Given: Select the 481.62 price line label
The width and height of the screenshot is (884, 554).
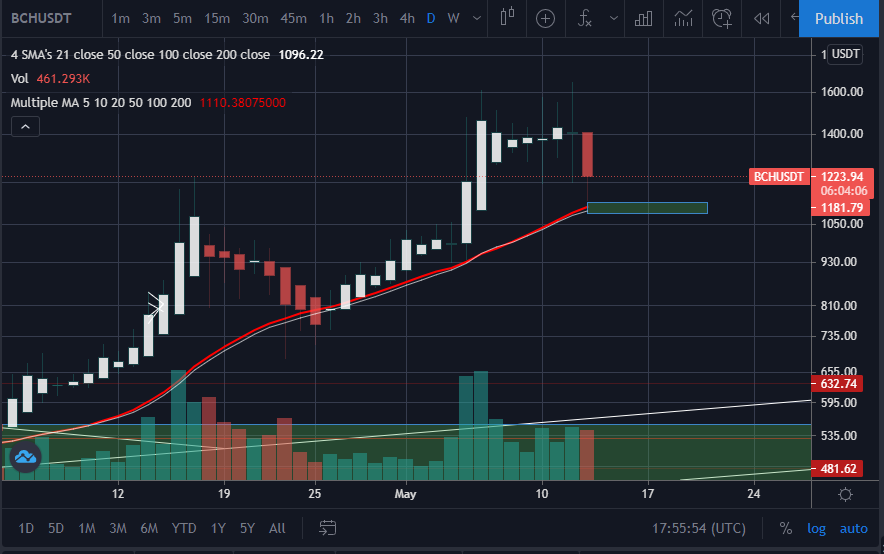Looking at the screenshot, I should [838, 468].
